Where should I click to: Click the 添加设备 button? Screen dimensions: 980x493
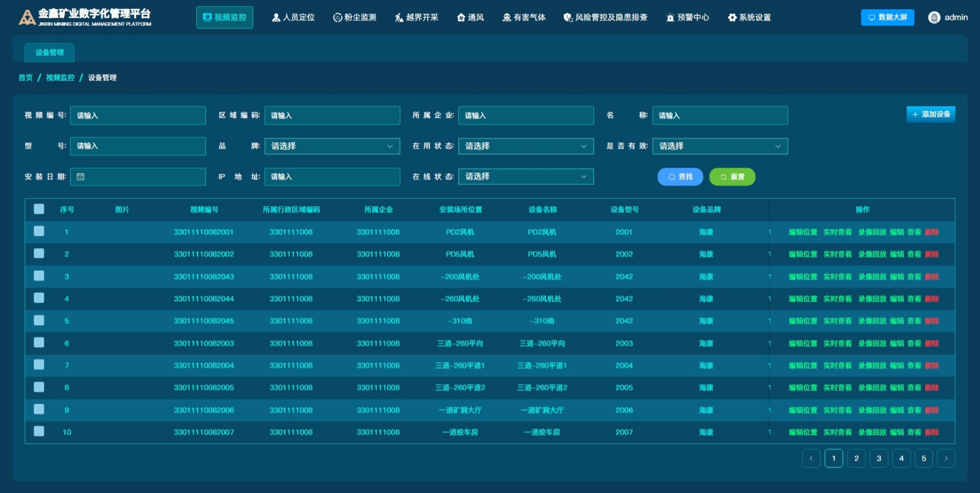click(x=930, y=114)
